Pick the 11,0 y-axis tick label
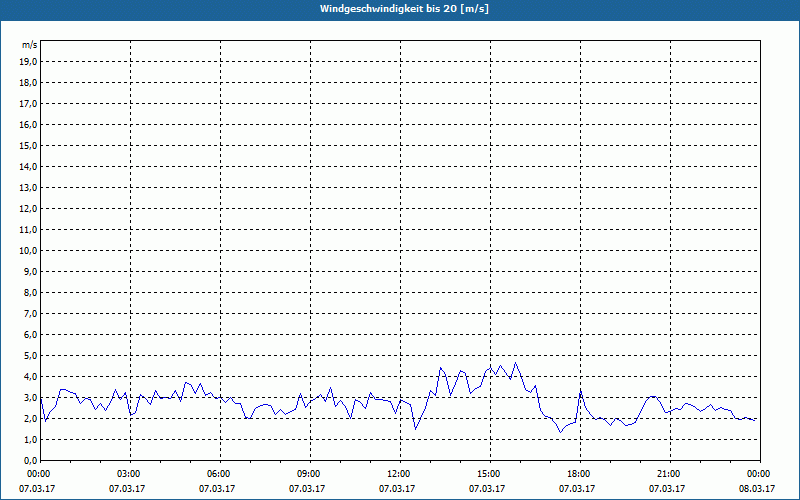The width and height of the screenshot is (800, 500). (x=28, y=230)
